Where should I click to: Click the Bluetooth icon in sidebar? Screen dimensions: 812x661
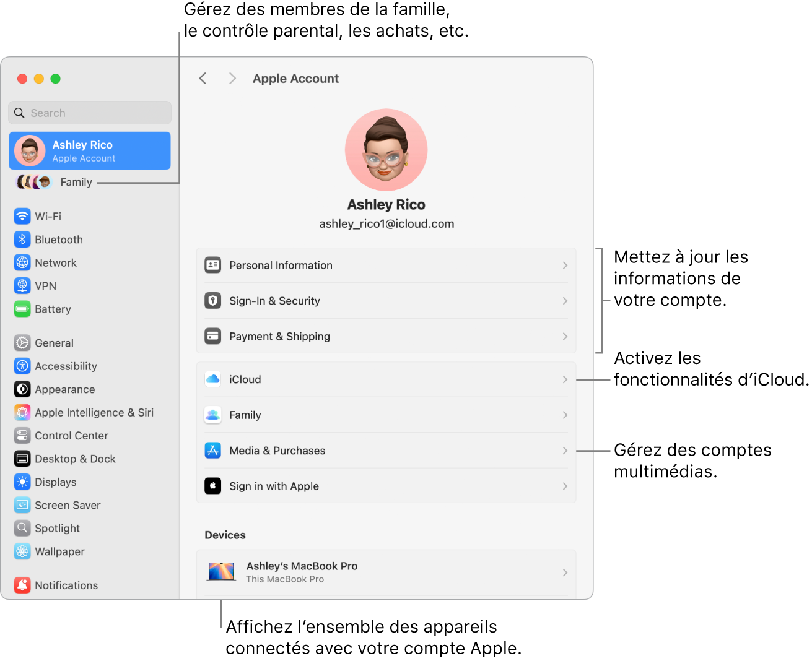coord(22,240)
